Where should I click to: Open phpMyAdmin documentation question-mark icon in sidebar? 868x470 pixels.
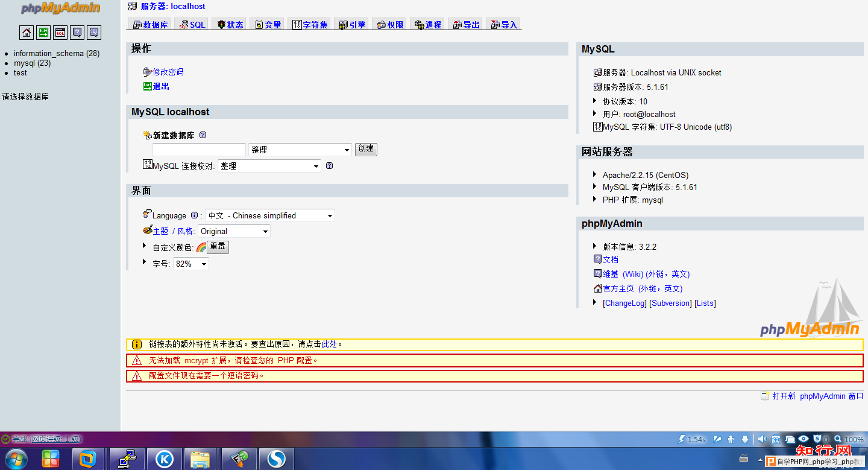tap(77, 33)
